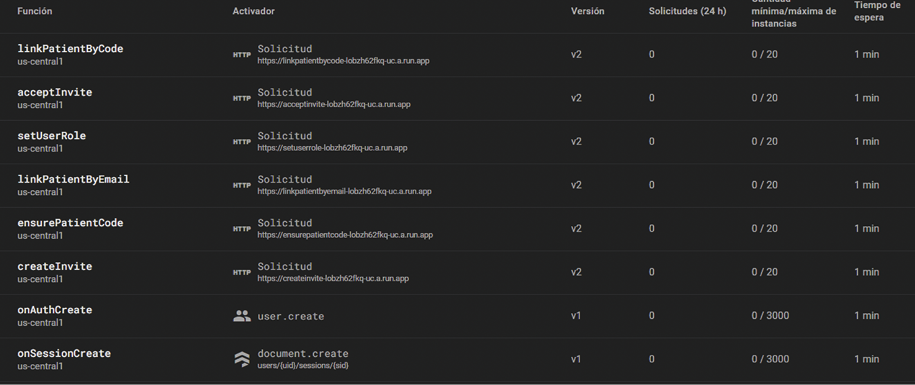
Task: Click the acceptinvite run.app URL
Action: tap(334, 104)
